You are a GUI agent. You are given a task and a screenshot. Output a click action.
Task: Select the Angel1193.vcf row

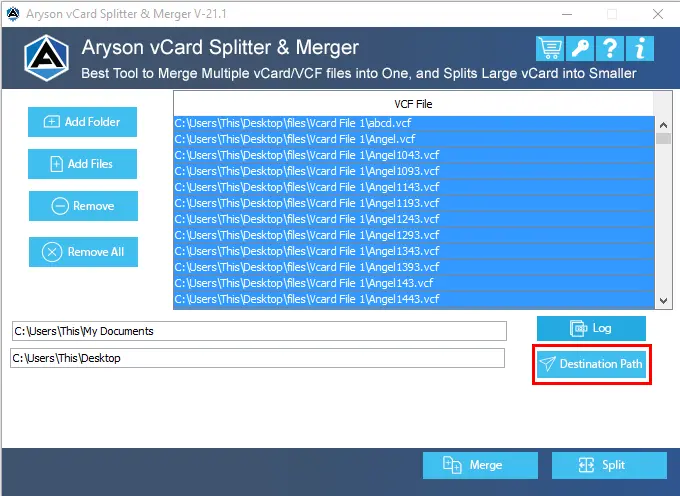click(414, 203)
